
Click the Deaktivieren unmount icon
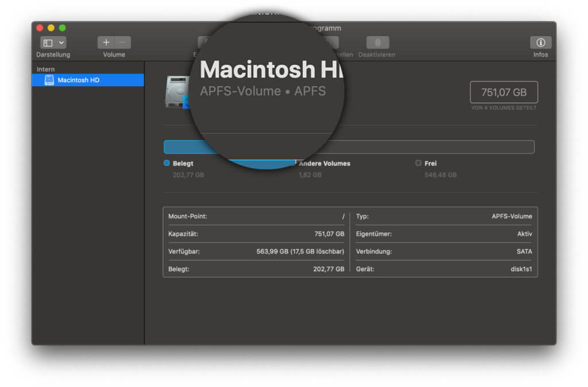point(378,42)
